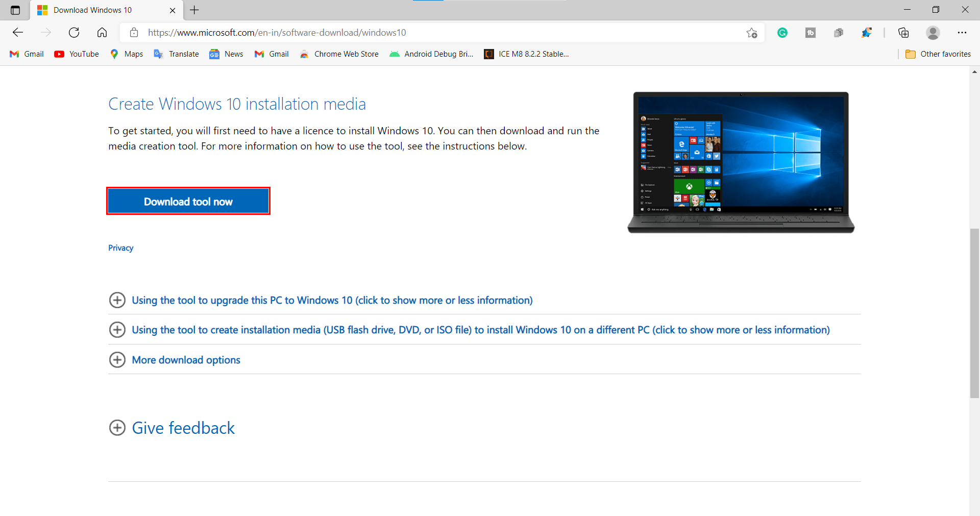
Task: Open Settings and more ellipsis menu
Action: pos(962,33)
